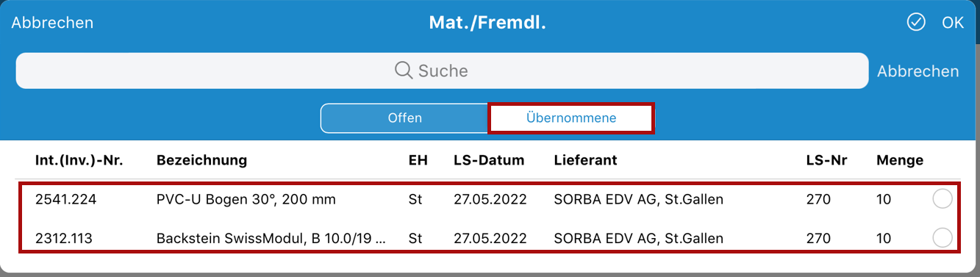Select radio circle for Backstein SwissModul row

pos(943,238)
